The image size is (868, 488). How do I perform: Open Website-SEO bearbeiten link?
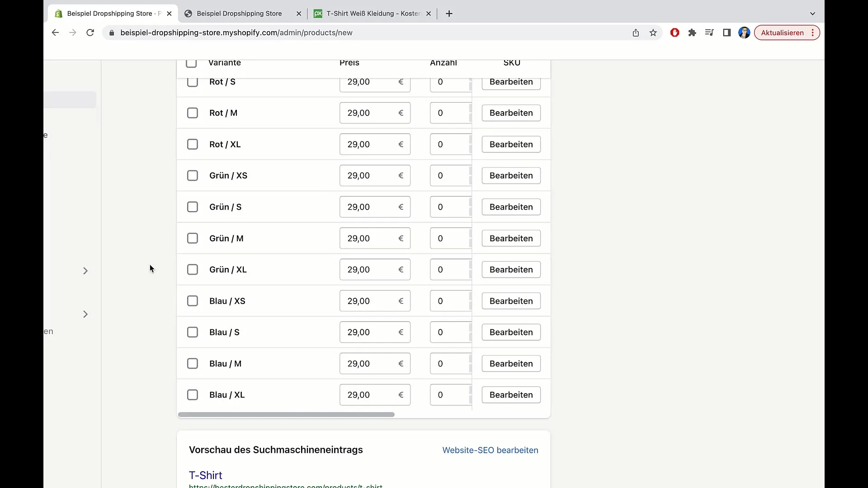pos(490,450)
